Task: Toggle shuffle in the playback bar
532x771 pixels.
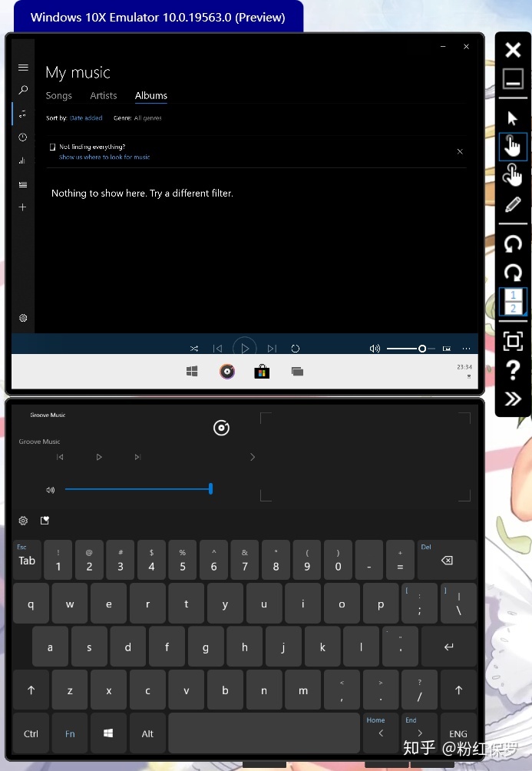Action: coord(194,349)
